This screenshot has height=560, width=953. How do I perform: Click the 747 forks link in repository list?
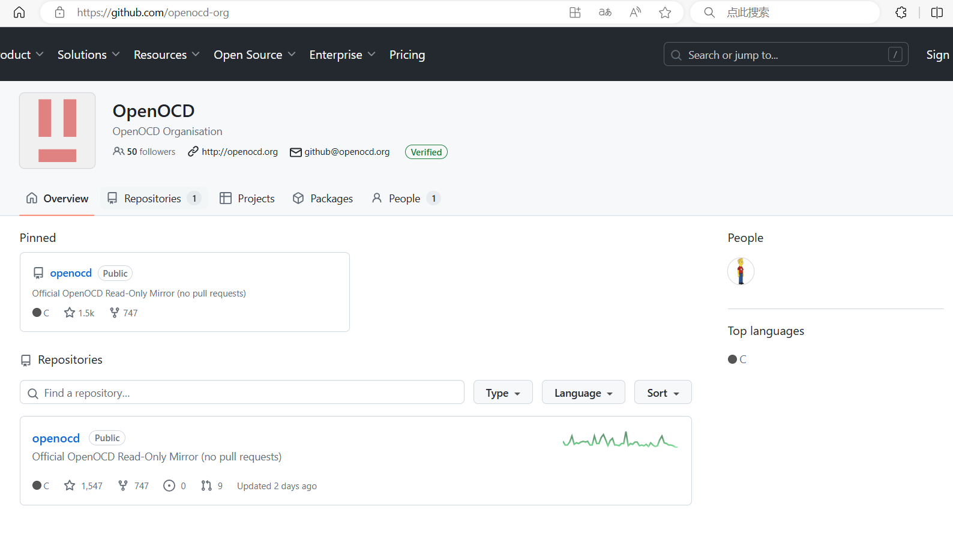(x=133, y=486)
